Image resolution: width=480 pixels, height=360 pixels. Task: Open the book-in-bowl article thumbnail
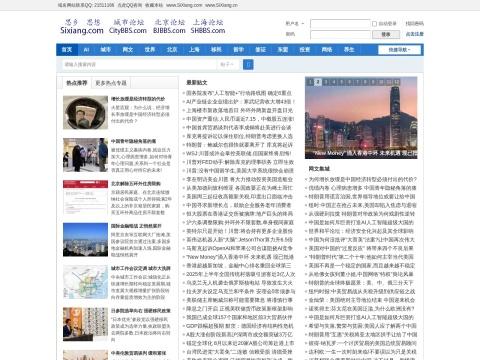coord(85,113)
